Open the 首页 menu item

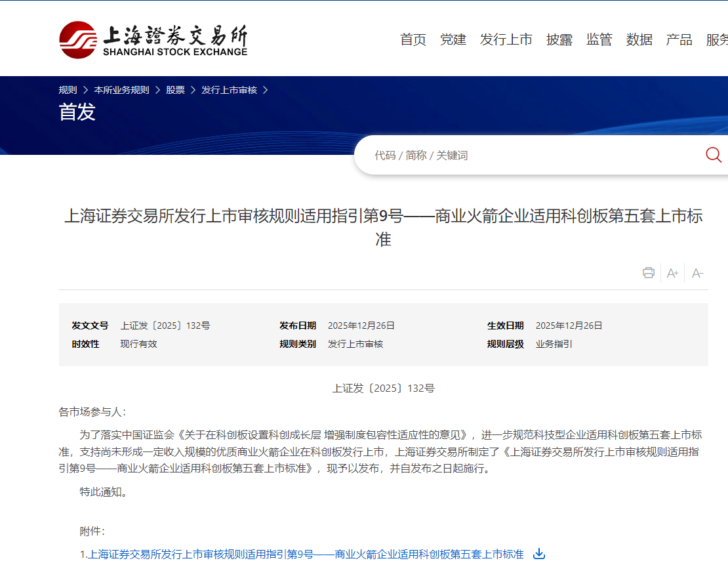[x=413, y=39]
